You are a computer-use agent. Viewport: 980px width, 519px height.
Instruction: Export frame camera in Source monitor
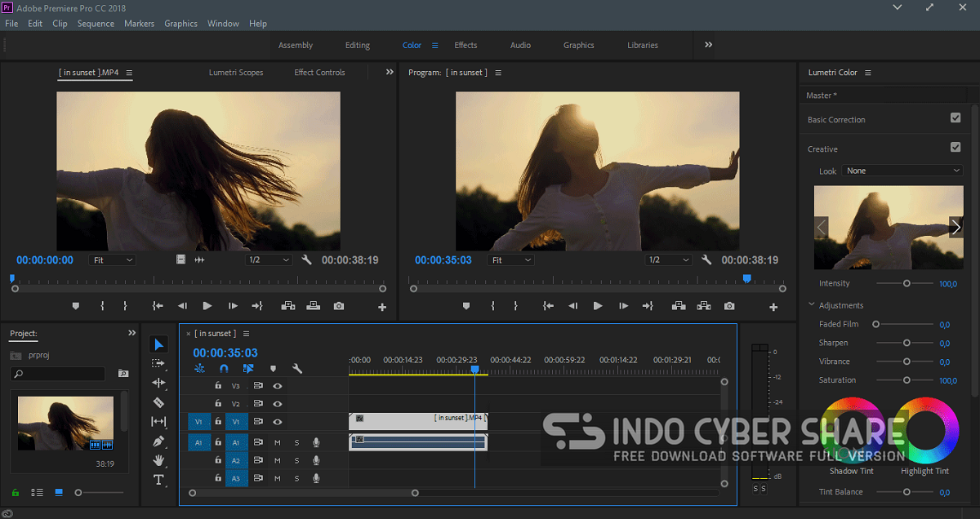click(338, 306)
